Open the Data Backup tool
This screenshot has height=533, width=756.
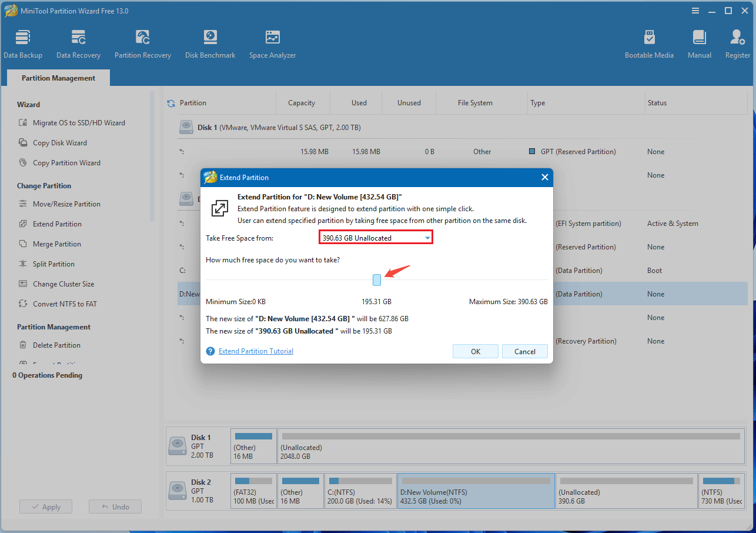click(x=23, y=44)
